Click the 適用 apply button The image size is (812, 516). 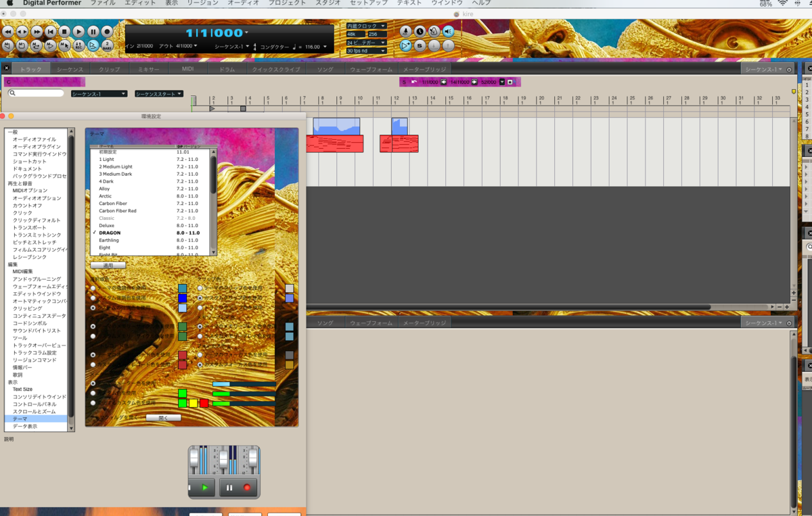108,265
